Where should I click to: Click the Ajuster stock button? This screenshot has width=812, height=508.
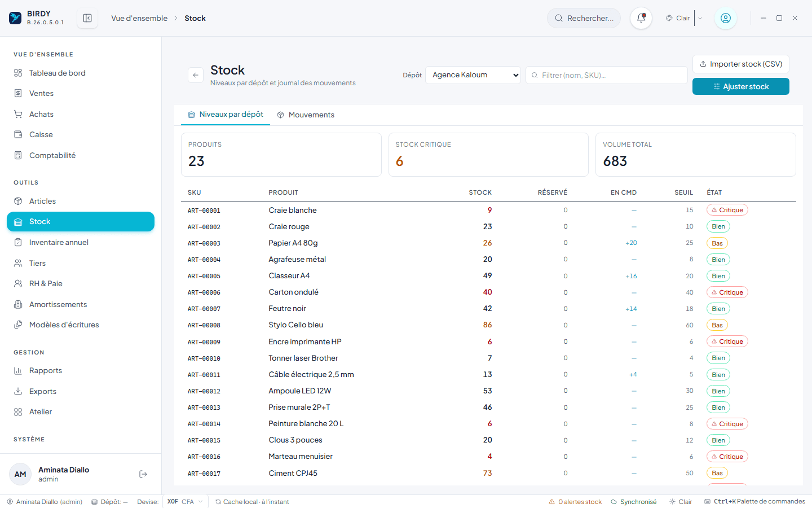(x=741, y=86)
